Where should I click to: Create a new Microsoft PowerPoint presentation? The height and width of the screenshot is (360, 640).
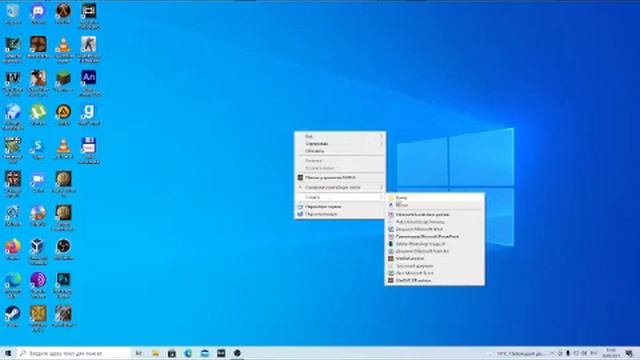point(435,236)
